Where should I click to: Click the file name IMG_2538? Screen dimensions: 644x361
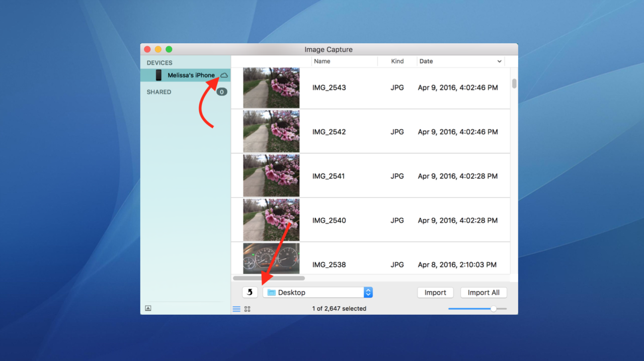pos(329,264)
